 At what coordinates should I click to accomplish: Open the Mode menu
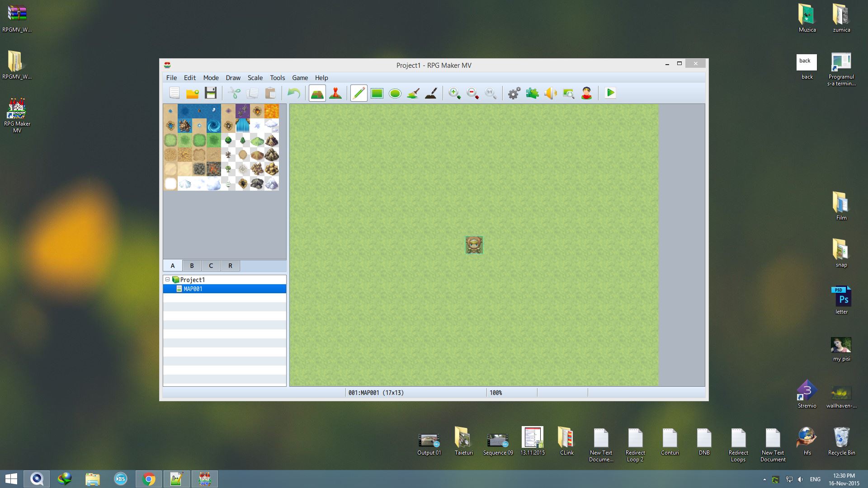coord(211,78)
